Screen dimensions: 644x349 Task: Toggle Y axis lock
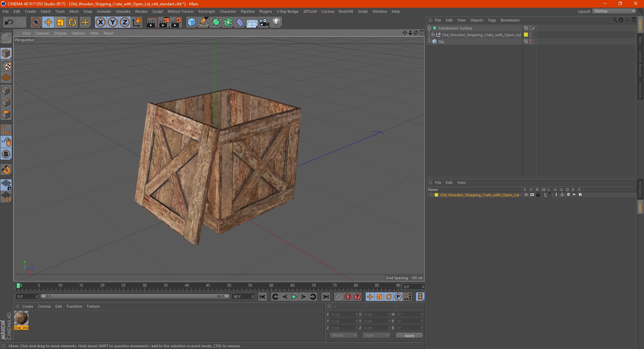click(x=113, y=22)
